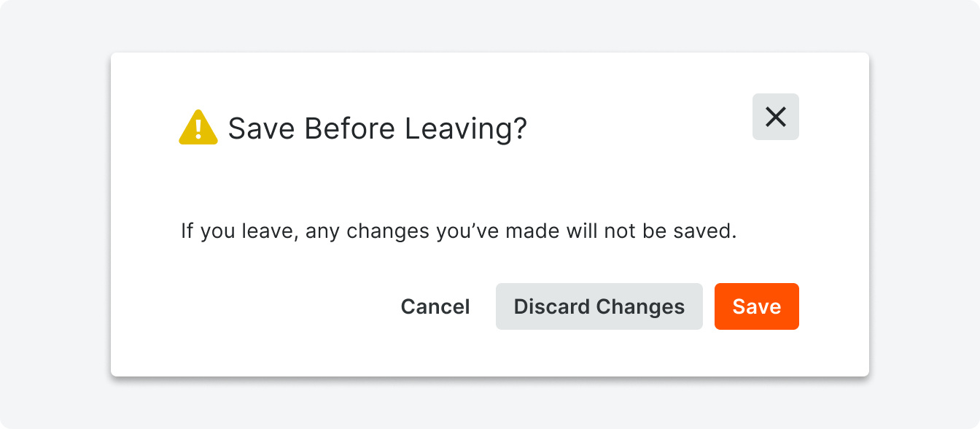The height and width of the screenshot is (429, 980).
Task: Confirm saving by clicking Save
Action: [757, 306]
